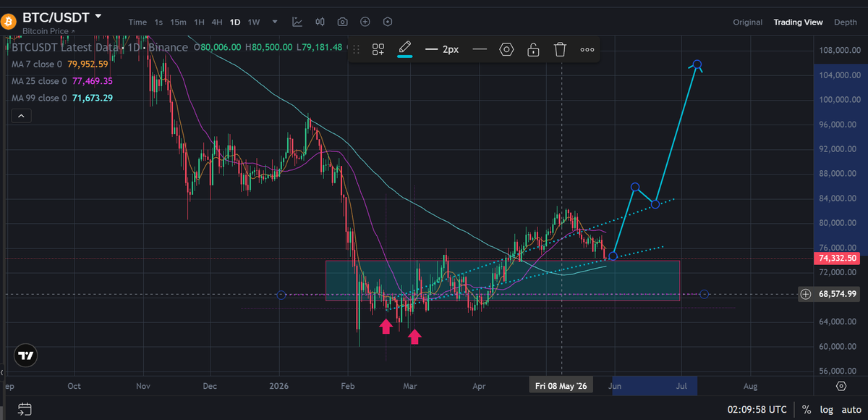This screenshot has height=420, width=868.
Task: Select the 1D interval
Action: pyautogui.click(x=235, y=22)
